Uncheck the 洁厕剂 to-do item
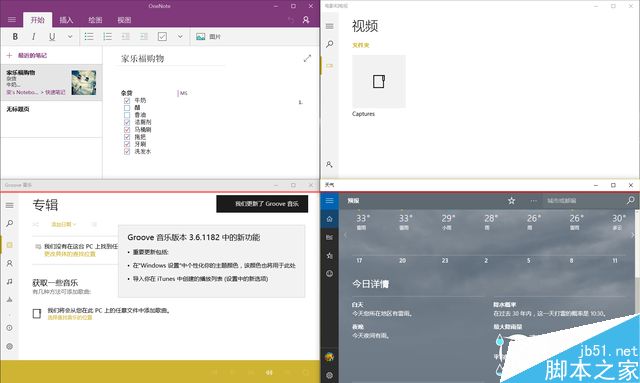 click(127, 122)
